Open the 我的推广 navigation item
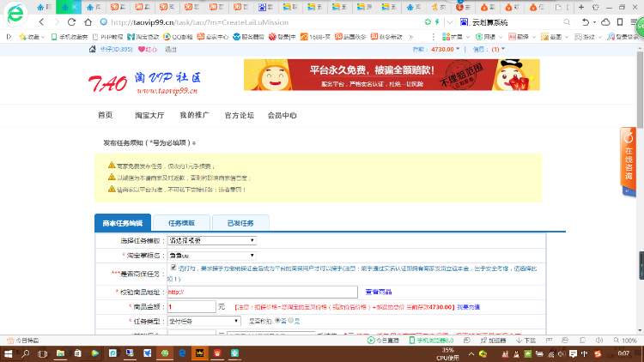Viewport: 644px width, 362px height. click(194, 115)
